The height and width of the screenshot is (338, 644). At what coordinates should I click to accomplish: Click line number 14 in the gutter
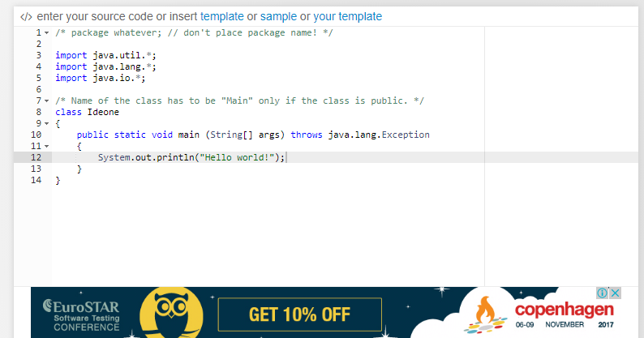pos(36,180)
